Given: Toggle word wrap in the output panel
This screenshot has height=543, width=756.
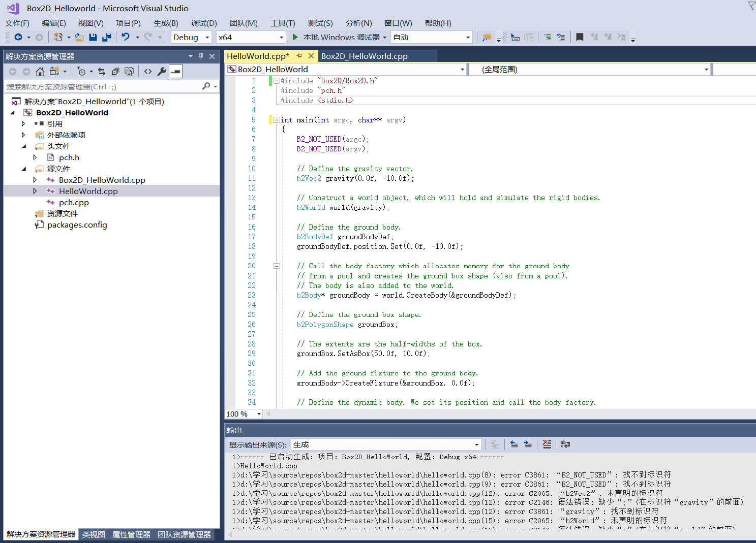Looking at the screenshot, I should pyautogui.click(x=565, y=444).
